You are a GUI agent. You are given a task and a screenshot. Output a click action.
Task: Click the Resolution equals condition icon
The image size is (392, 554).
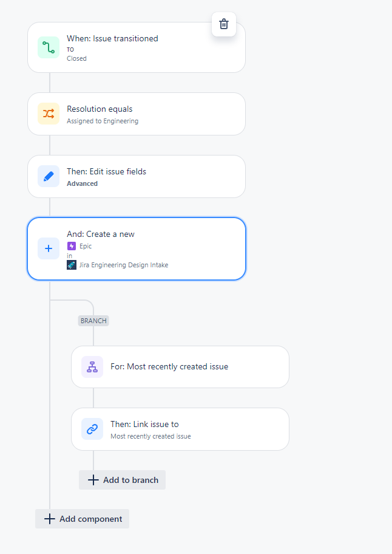48,114
